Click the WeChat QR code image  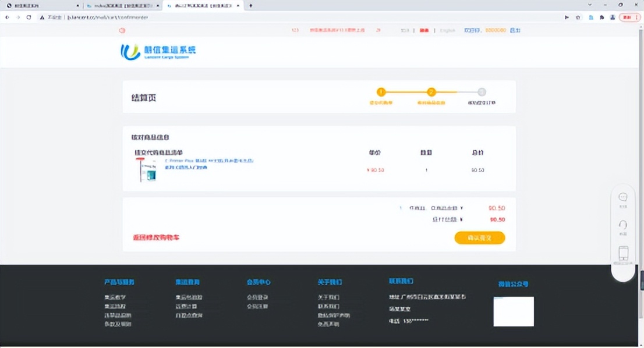(x=513, y=312)
